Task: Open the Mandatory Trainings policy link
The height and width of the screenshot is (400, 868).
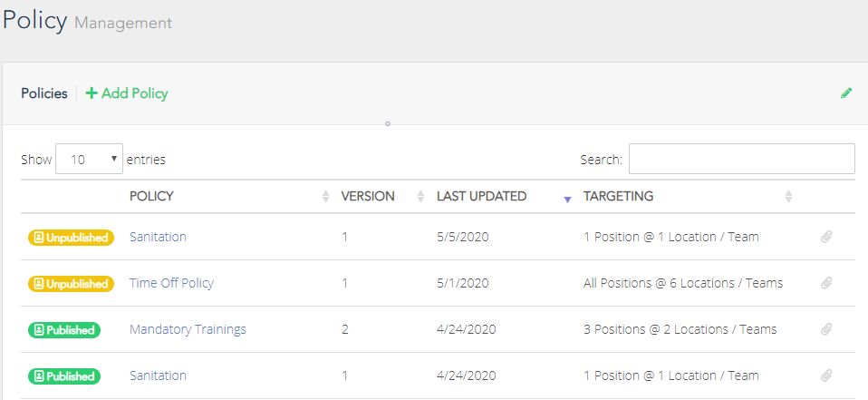Action: 188,329
